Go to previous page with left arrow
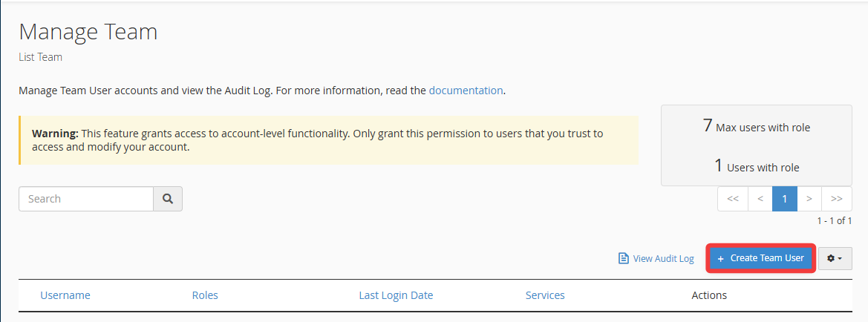 760,199
